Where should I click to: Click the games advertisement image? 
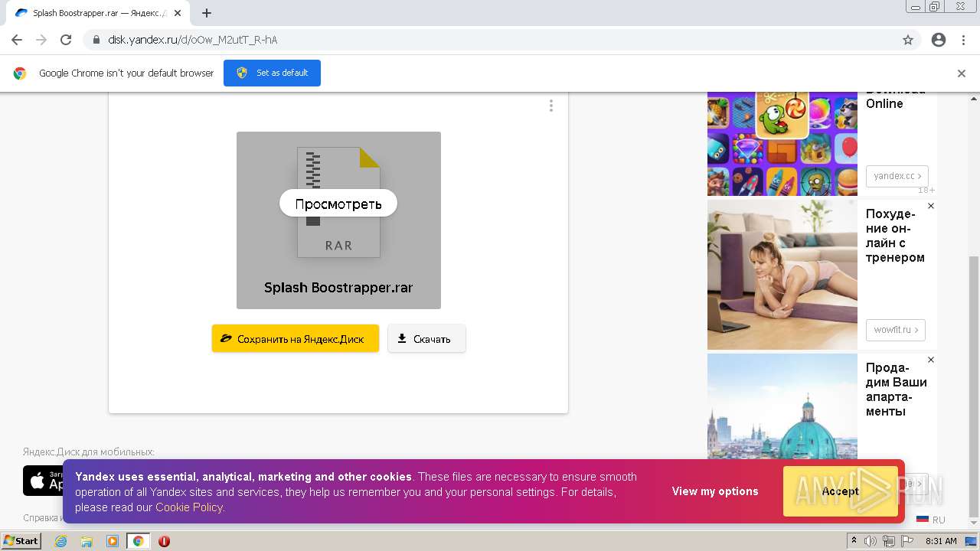[782, 144]
